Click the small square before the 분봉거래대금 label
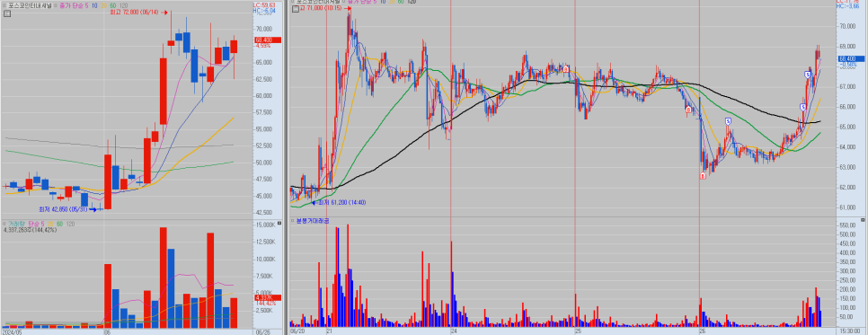868x335 pixels. [x=293, y=220]
